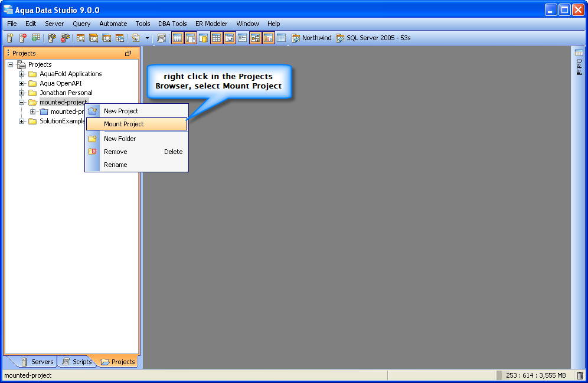The height and width of the screenshot is (383, 588).
Task: Click the AquaFold Applications folder icon
Action: click(32, 74)
